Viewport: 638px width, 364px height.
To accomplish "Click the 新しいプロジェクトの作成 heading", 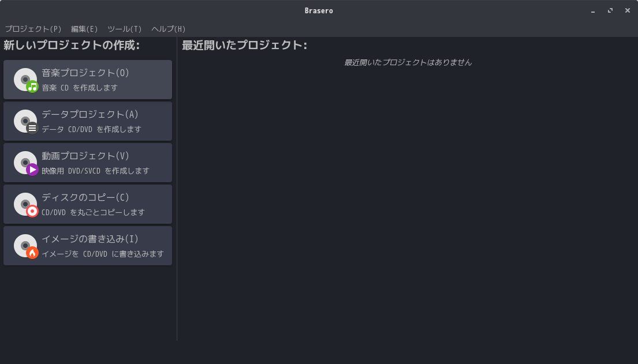I will [x=72, y=45].
